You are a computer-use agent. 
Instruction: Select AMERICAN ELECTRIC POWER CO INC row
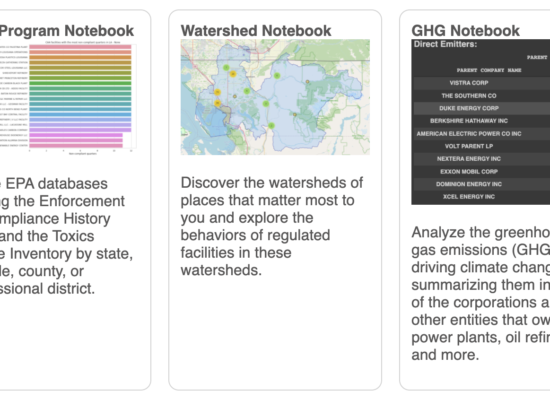pos(482,133)
